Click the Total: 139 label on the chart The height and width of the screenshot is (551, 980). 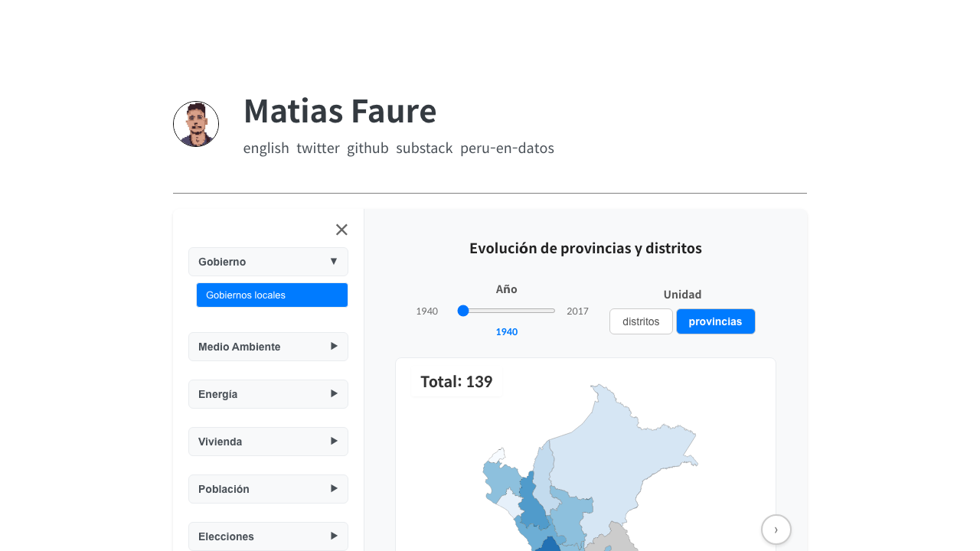457,381
